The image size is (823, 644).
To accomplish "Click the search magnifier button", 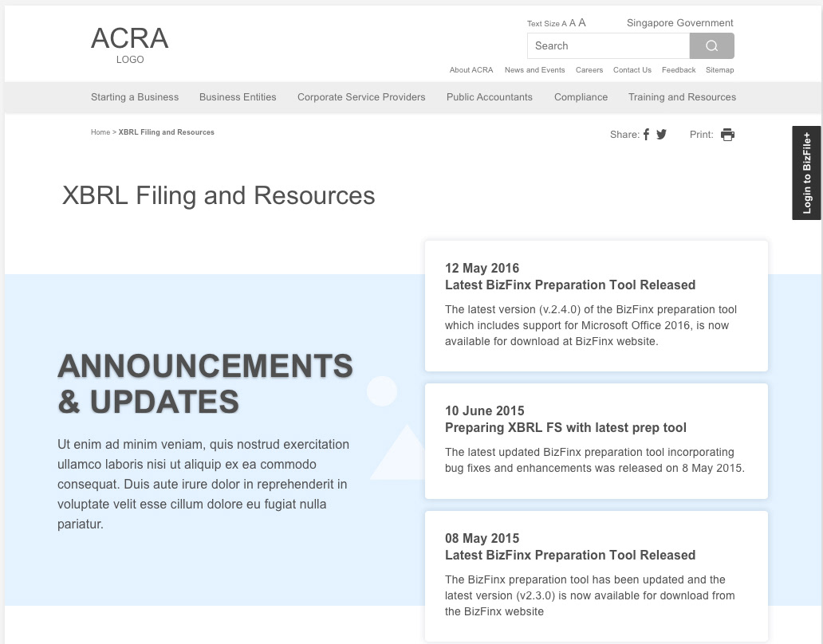I will (x=711, y=45).
